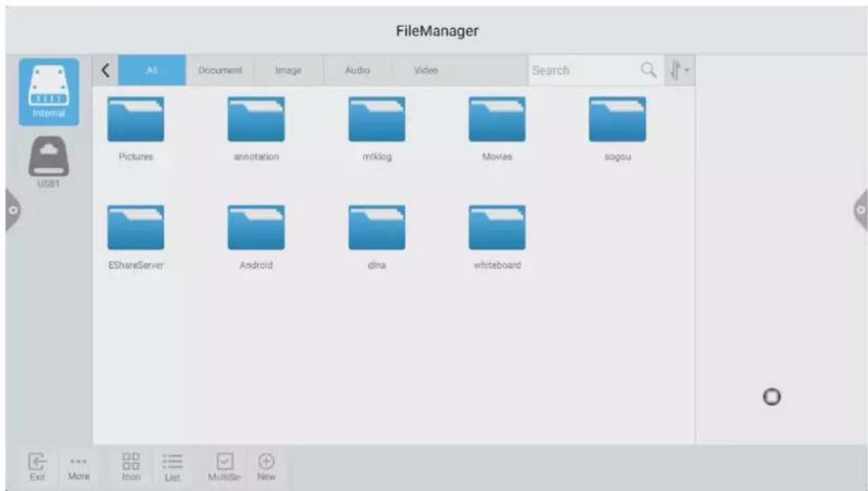Open the EShareServer folder
The width and height of the screenshot is (868, 491).
click(x=136, y=227)
